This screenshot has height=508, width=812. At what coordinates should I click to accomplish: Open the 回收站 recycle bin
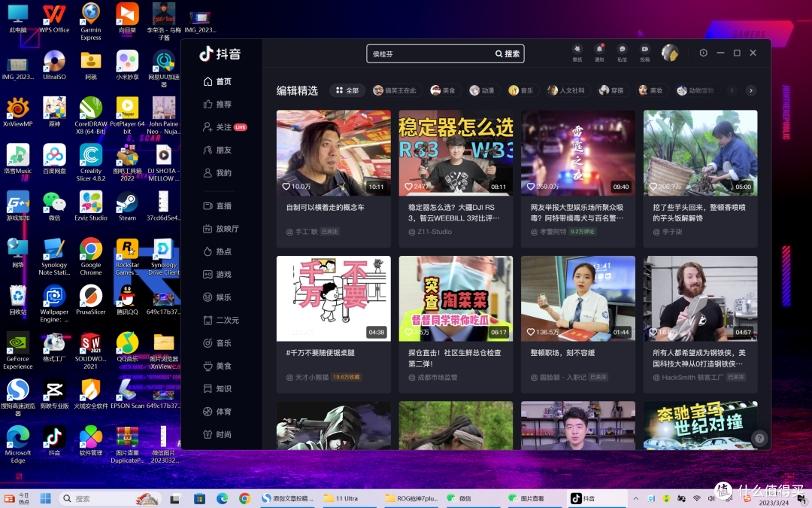18,300
